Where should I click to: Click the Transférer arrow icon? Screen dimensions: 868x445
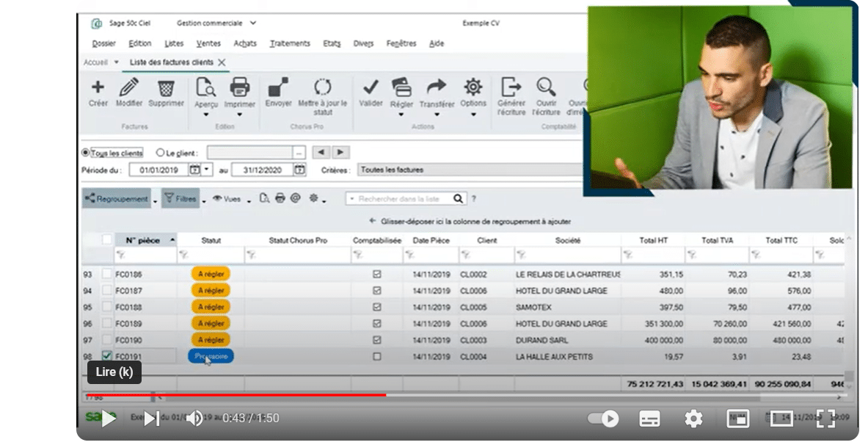pos(437,87)
